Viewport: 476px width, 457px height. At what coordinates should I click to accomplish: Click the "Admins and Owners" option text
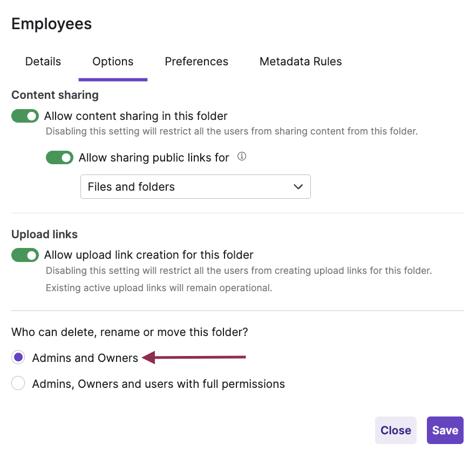tap(85, 358)
